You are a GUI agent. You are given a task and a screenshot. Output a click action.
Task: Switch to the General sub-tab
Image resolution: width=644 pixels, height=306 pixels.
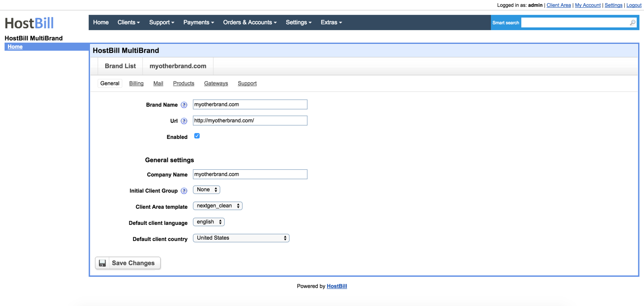click(110, 83)
